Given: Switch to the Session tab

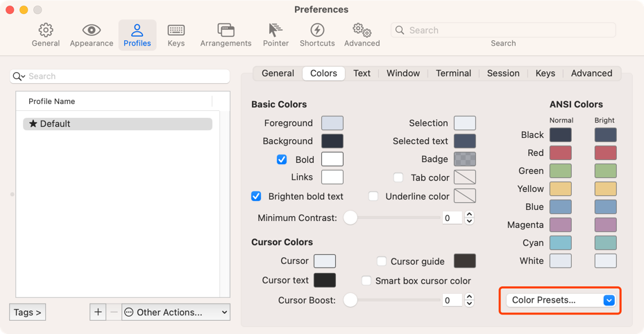Looking at the screenshot, I should click(503, 73).
